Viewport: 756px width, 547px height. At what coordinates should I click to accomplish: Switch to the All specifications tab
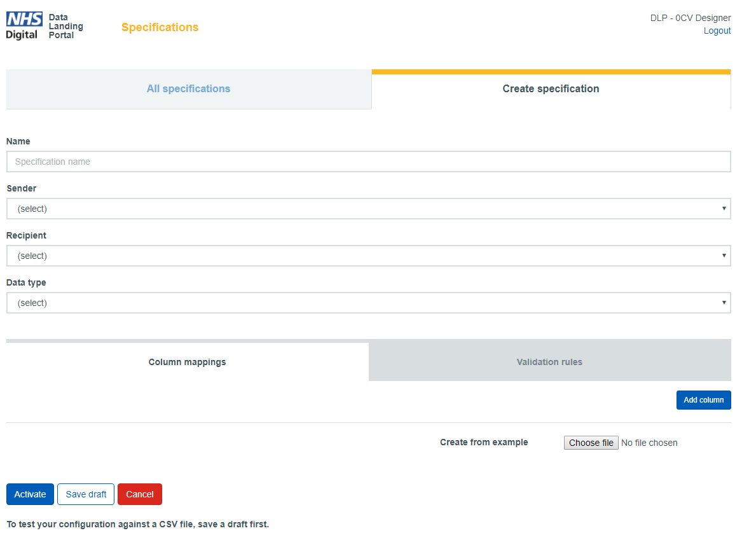click(x=188, y=89)
